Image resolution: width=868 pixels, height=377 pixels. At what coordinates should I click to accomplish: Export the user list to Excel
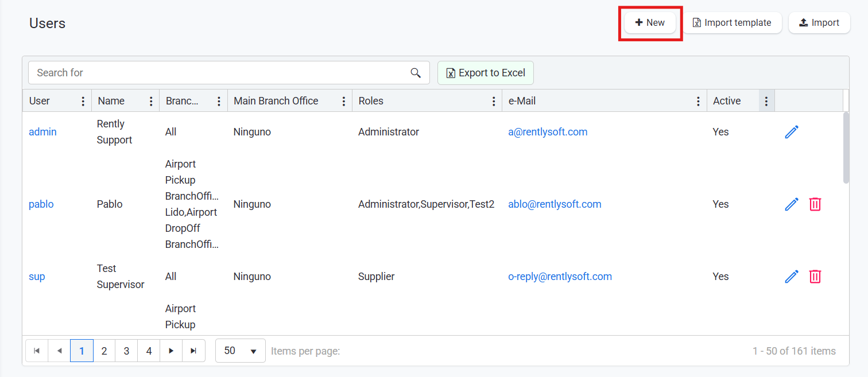click(x=486, y=73)
